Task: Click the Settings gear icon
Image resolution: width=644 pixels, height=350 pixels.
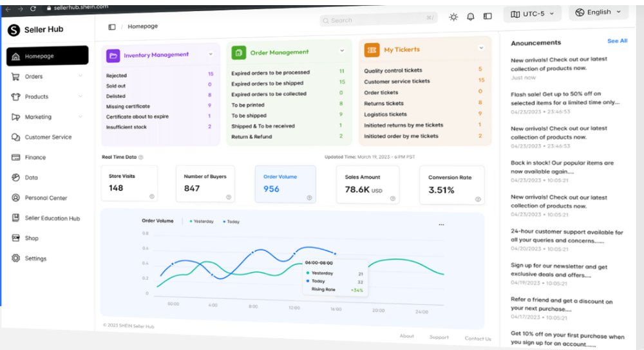Action: [x=15, y=258]
